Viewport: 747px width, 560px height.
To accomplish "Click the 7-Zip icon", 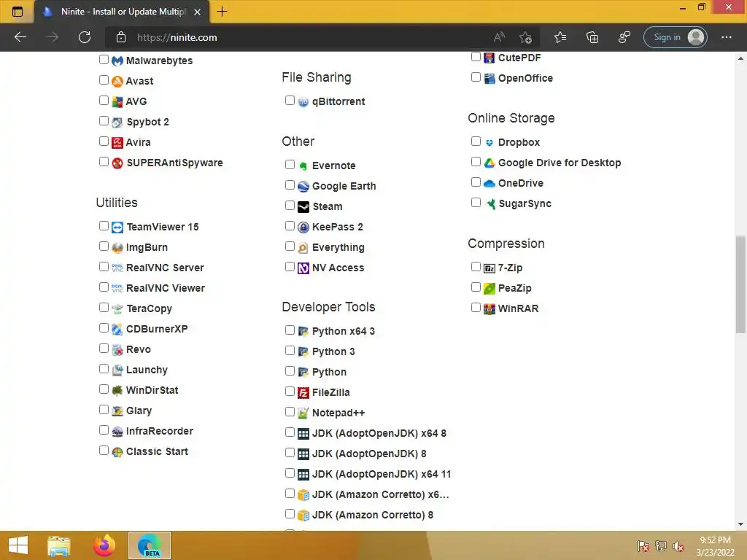I will click(489, 268).
